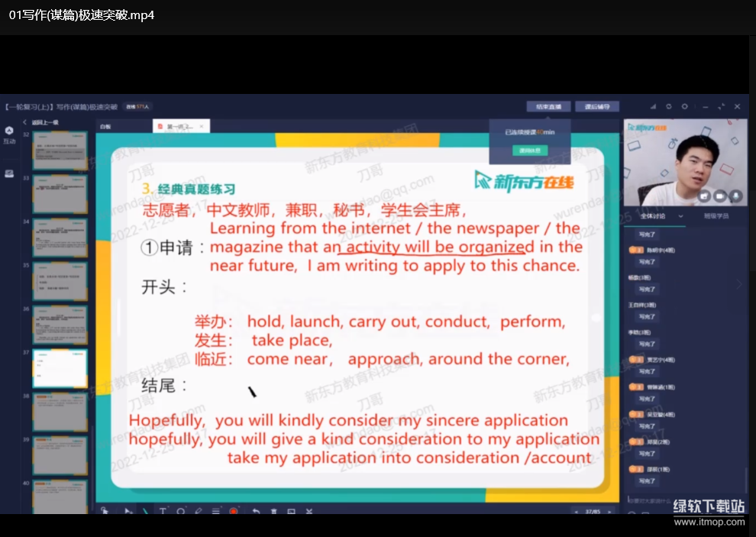Expand the side panel chevron at right edge
This screenshot has height=537, width=756.
click(x=738, y=284)
